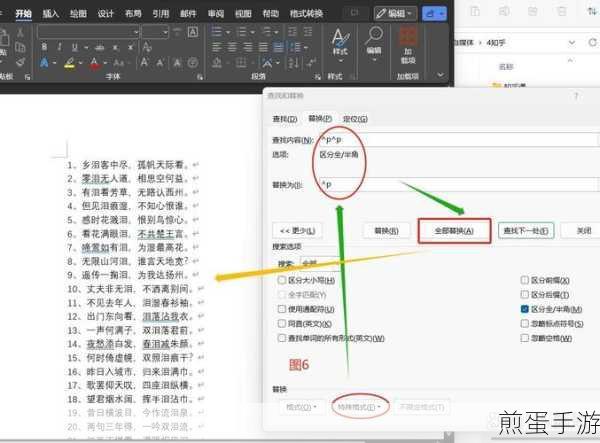Switch to the 查找(D) dialog tab

pos(285,119)
